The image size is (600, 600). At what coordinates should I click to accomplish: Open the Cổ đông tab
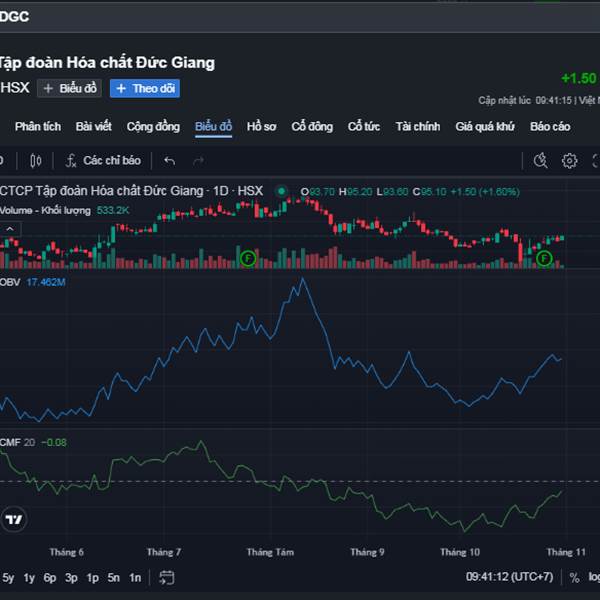coord(312,127)
